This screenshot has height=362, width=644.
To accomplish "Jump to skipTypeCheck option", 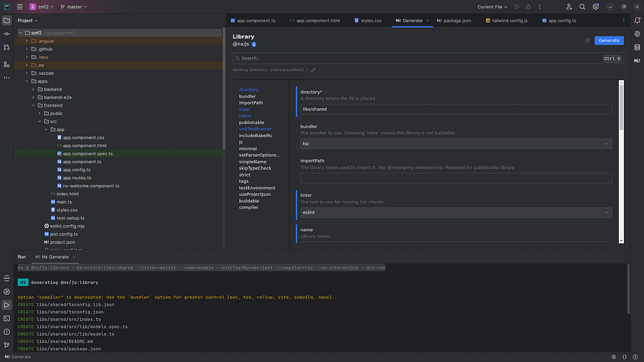I will click(x=255, y=168).
